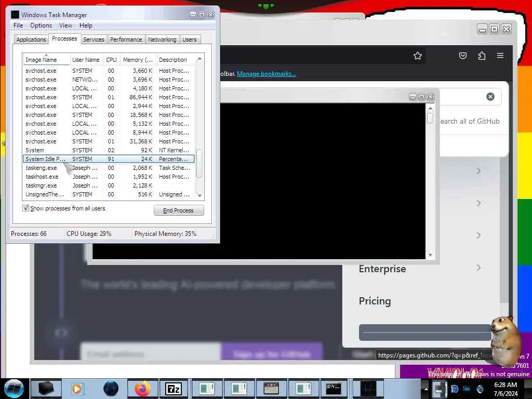
Task: Click the process list scrollbar thumb
Action: (199, 163)
